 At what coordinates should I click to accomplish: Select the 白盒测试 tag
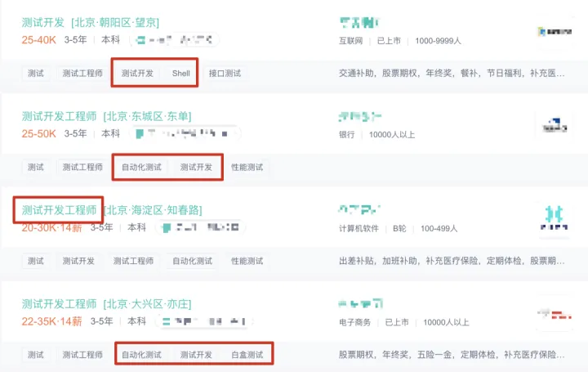point(247,355)
